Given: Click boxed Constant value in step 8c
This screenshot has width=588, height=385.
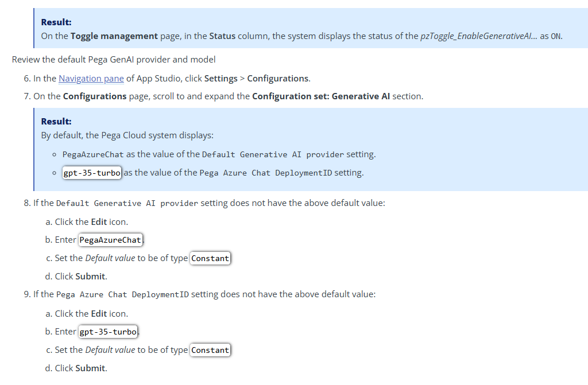Looking at the screenshot, I should point(210,258).
